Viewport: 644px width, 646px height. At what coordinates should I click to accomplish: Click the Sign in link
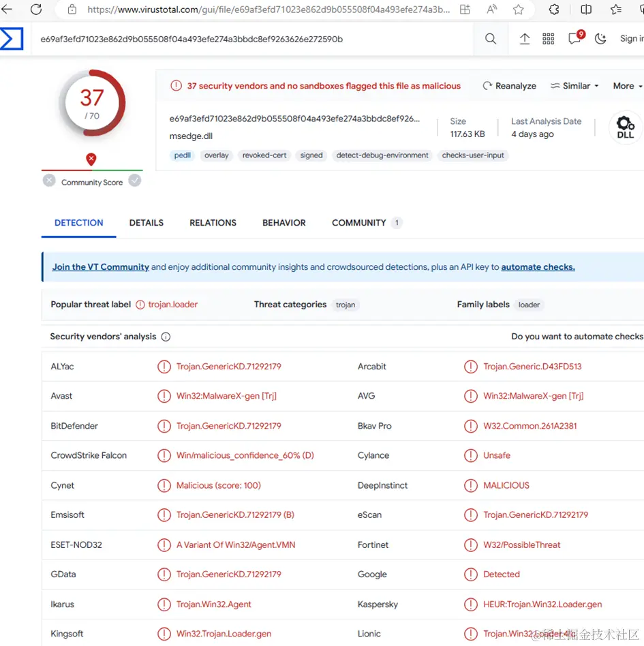coord(632,39)
